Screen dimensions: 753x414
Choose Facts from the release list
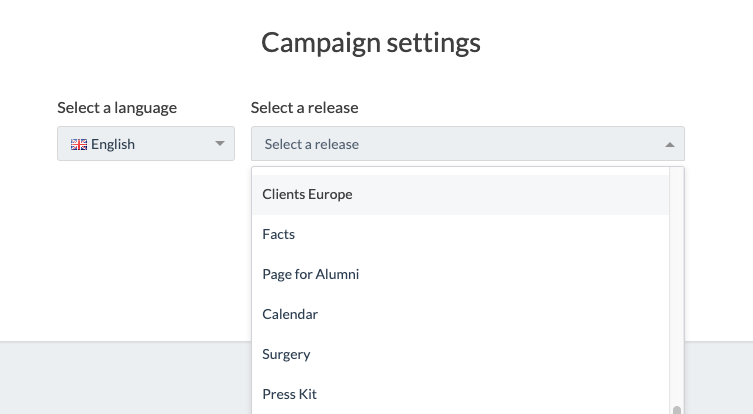click(x=461, y=234)
